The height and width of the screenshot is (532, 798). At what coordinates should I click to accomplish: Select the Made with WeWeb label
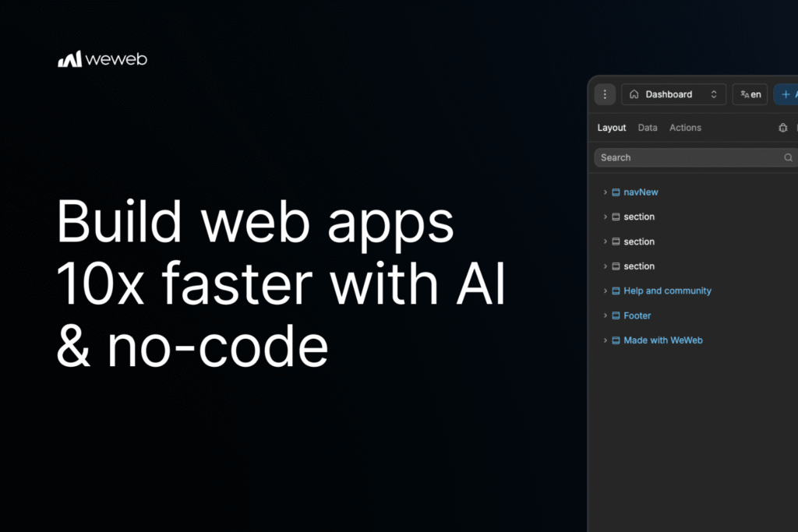point(663,340)
